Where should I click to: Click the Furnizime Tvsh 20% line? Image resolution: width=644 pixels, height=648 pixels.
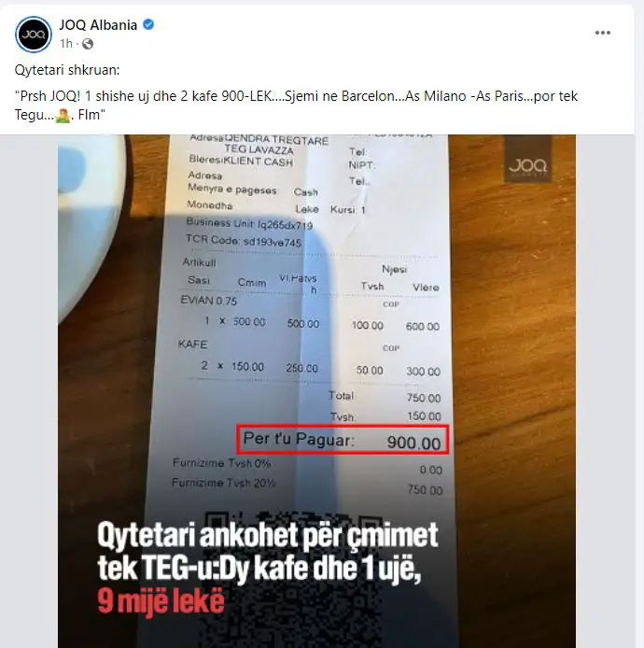pyautogui.click(x=223, y=483)
